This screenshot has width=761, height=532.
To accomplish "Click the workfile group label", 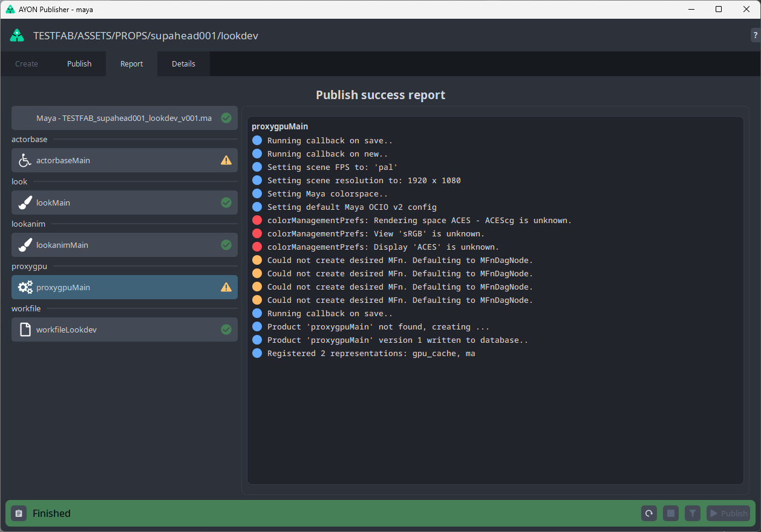I will pos(26,308).
